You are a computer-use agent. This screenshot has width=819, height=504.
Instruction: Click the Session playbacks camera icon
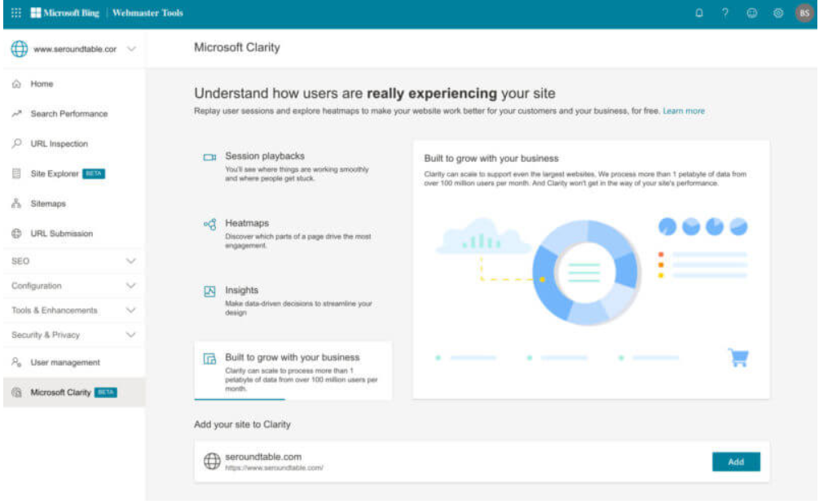209,157
